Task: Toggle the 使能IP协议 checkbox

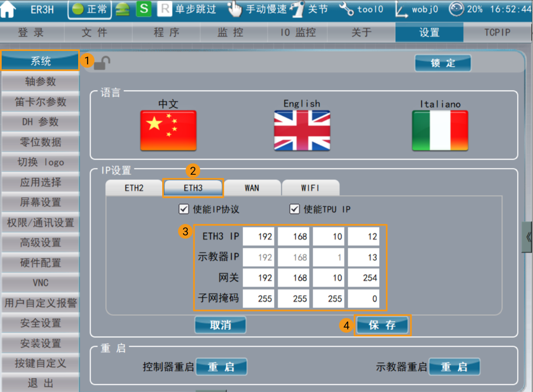Action: (x=184, y=209)
